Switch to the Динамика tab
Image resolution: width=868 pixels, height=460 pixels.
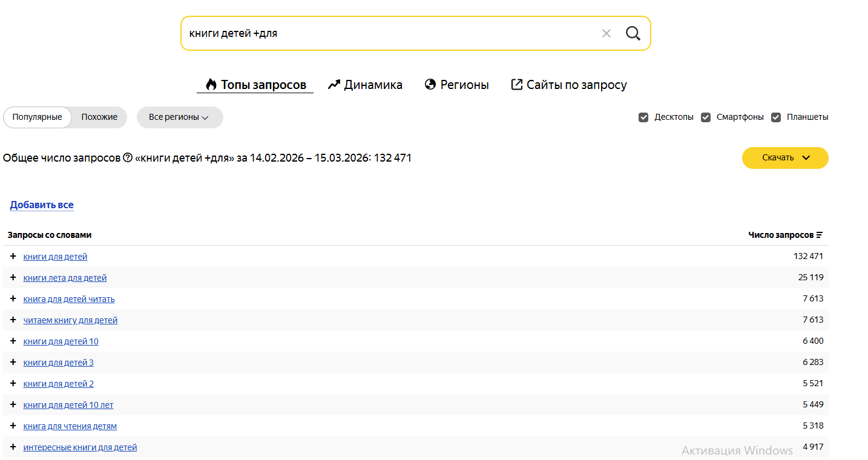tap(365, 85)
